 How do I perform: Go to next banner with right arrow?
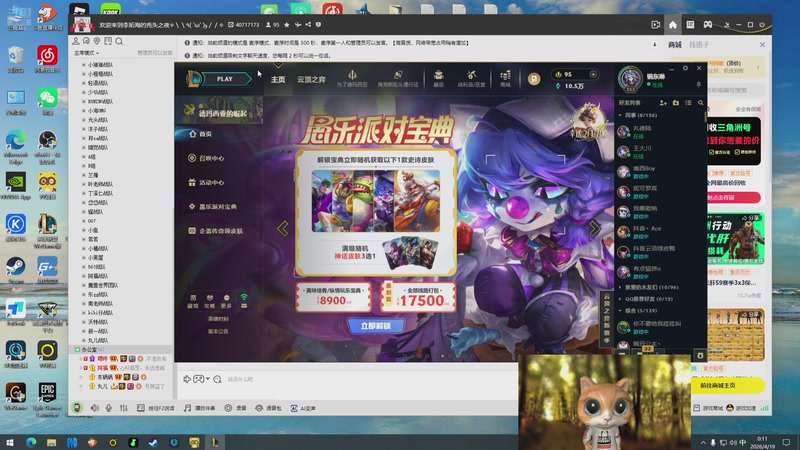(594, 228)
